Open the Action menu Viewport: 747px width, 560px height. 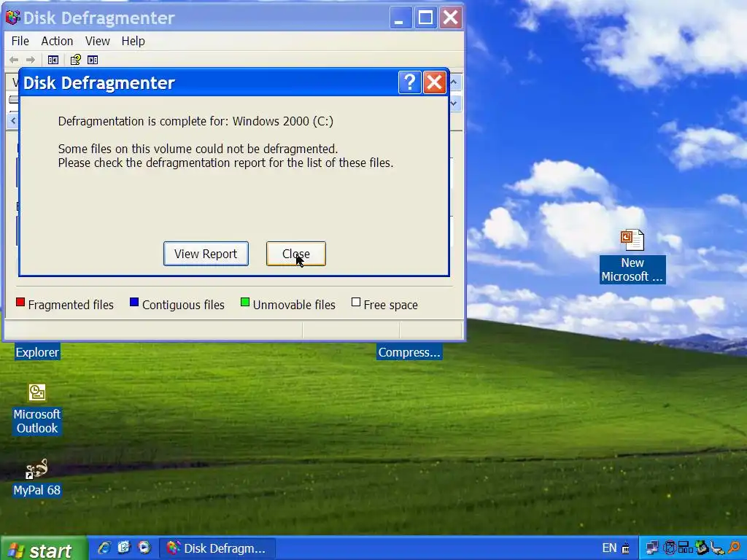point(57,41)
